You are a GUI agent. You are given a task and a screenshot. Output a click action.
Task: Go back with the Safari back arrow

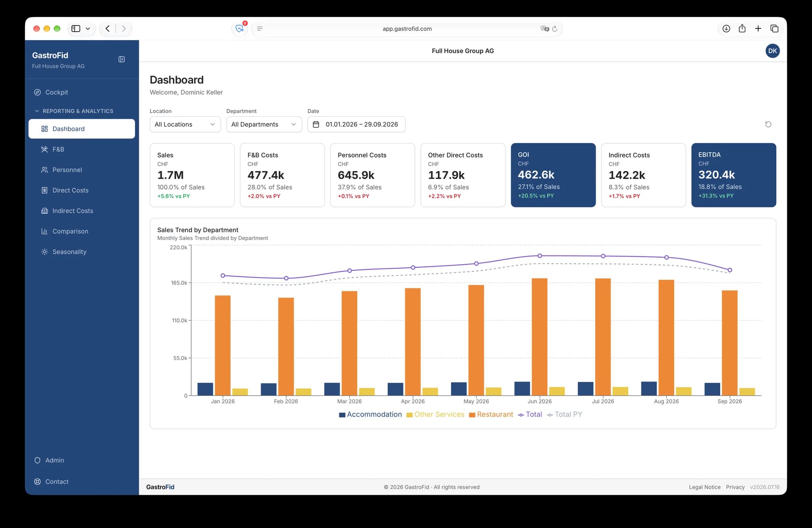108,28
